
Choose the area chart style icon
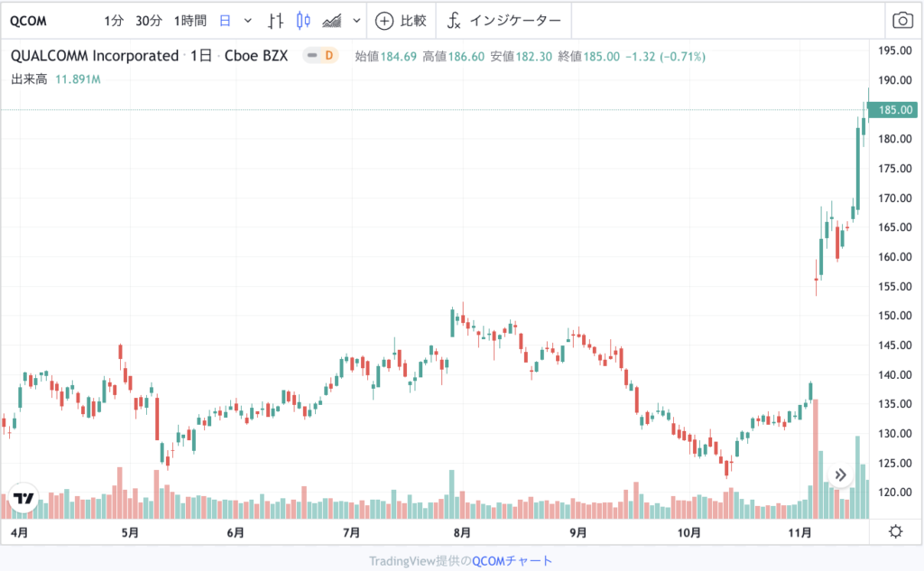[x=332, y=22]
